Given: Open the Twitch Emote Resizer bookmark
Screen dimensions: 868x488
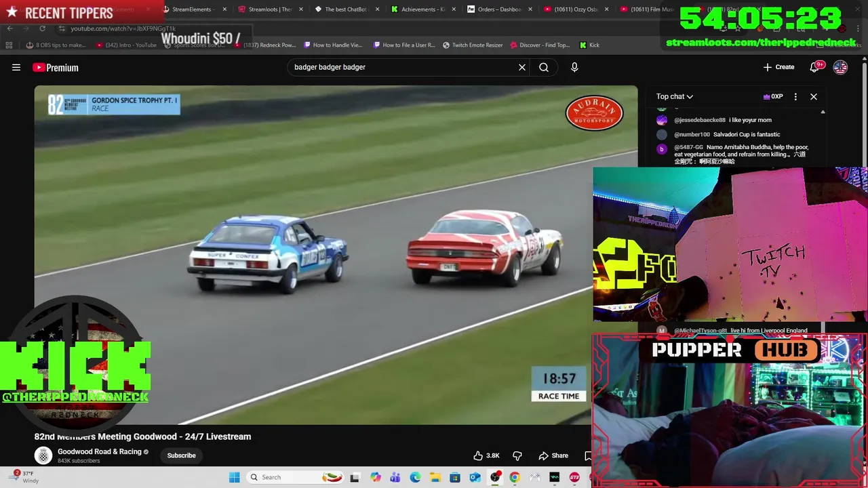Looking at the screenshot, I should click(473, 45).
